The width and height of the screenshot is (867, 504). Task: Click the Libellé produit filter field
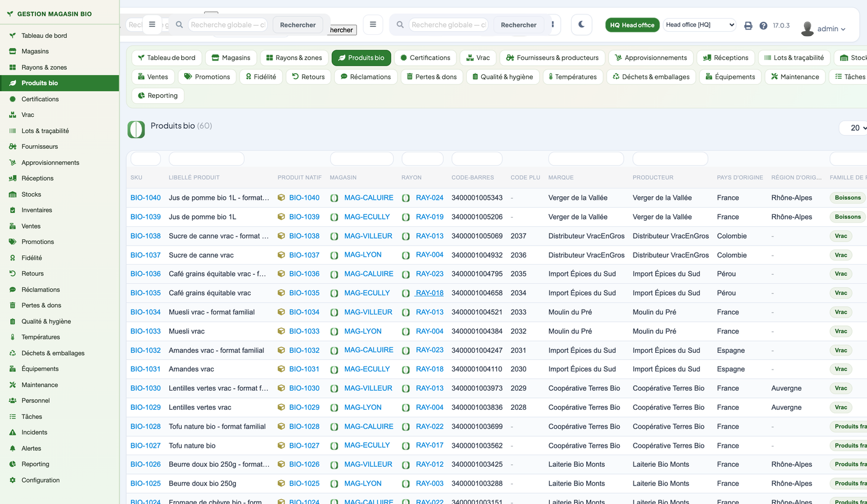click(x=206, y=159)
